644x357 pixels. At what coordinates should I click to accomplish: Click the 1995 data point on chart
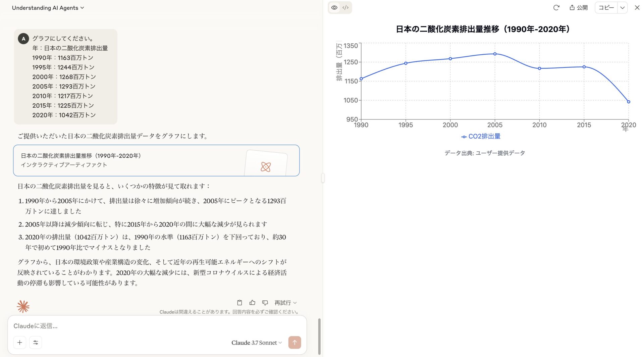coord(406,63)
